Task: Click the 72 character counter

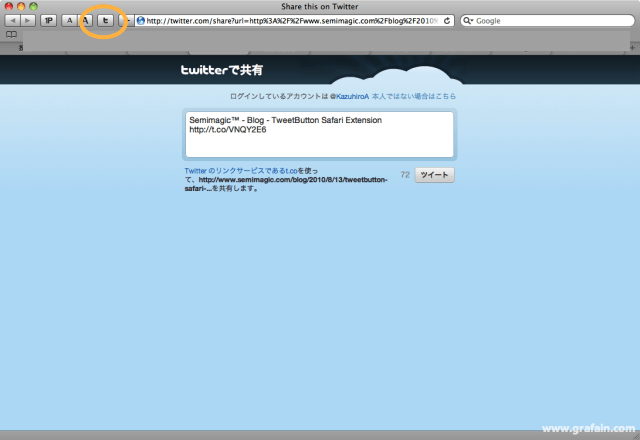Action: 405,175
